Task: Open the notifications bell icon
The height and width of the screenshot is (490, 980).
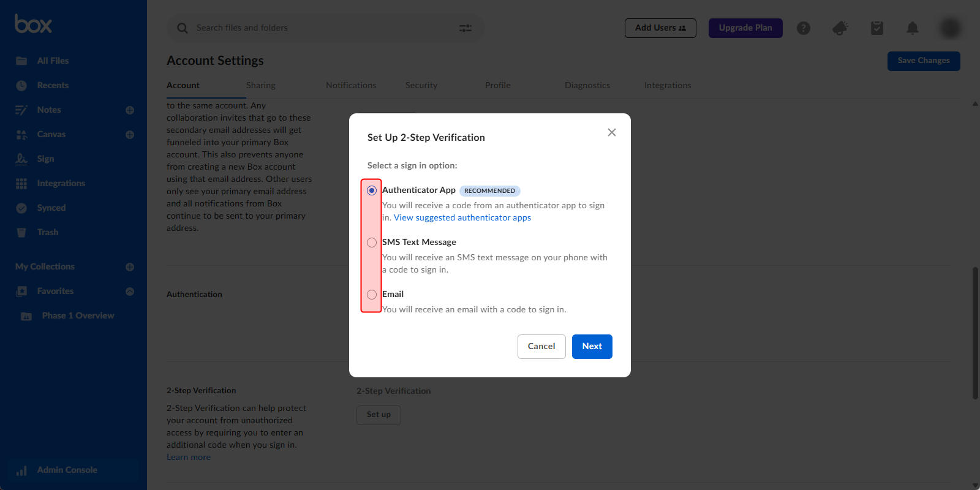Action: coord(913,28)
